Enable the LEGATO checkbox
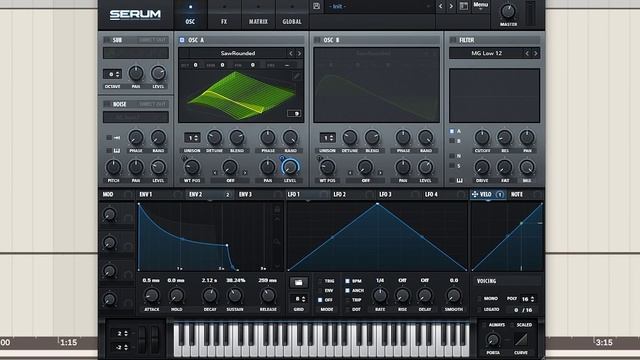The width and height of the screenshot is (640, 360). [479, 309]
